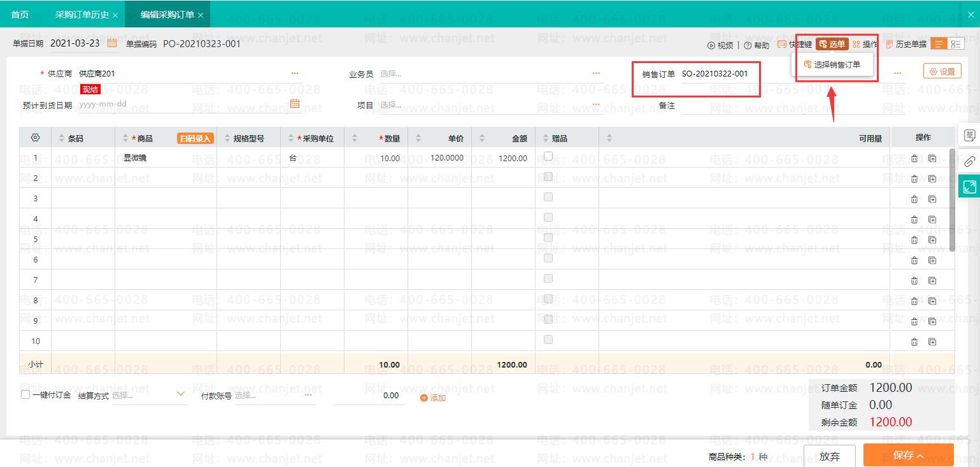Image resolution: width=980 pixels, height=467 pixels.
Task: Click the 放弃 button
Action: 829,456
